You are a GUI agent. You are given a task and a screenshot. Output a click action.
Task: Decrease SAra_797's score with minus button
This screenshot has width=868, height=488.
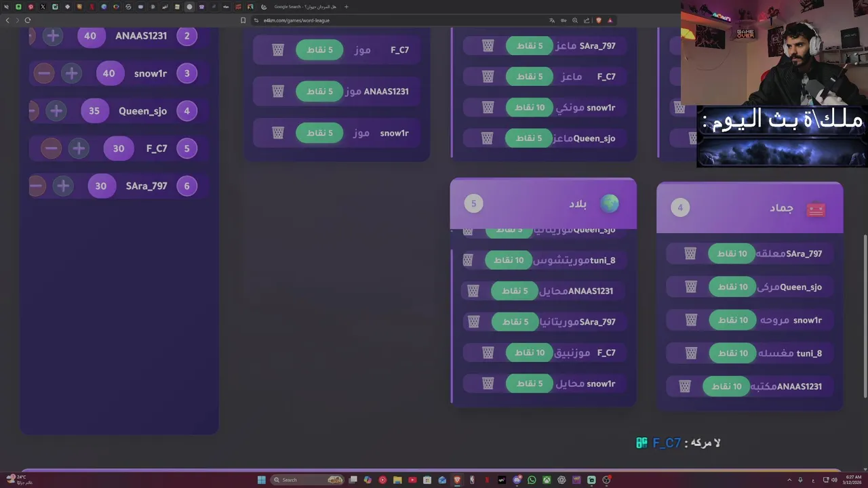(36, 186)
